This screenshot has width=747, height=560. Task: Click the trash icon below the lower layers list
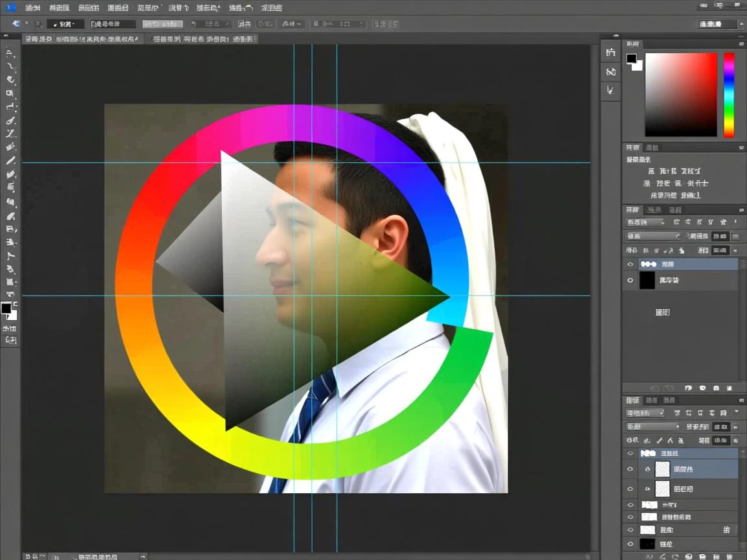pyautogui.click(x=729, y=556)
